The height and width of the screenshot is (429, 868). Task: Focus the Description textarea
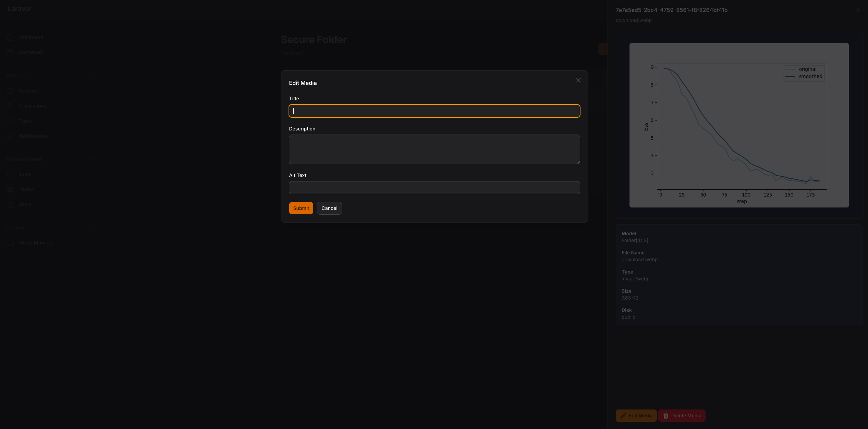(x=434, y=149)
